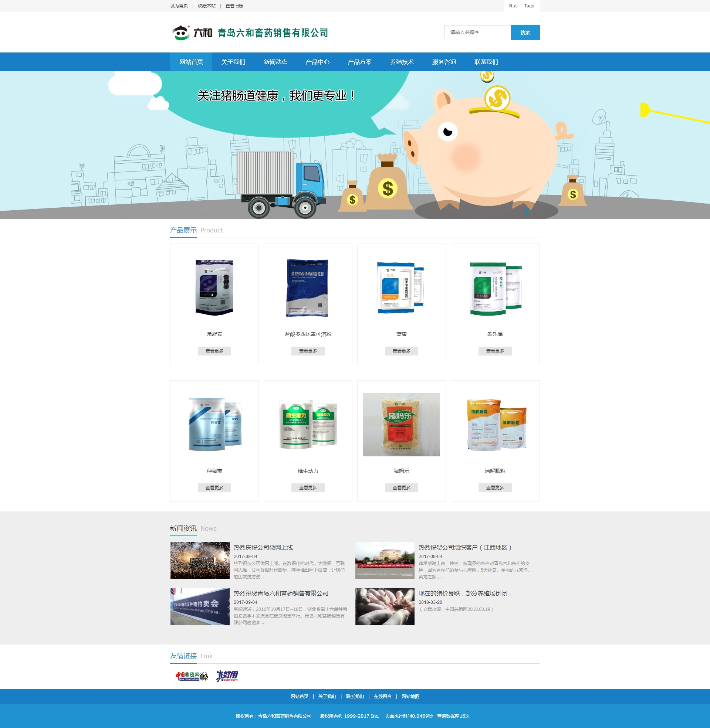
Task: Open the 蓝康 product name link
Action: click(402, 334)
